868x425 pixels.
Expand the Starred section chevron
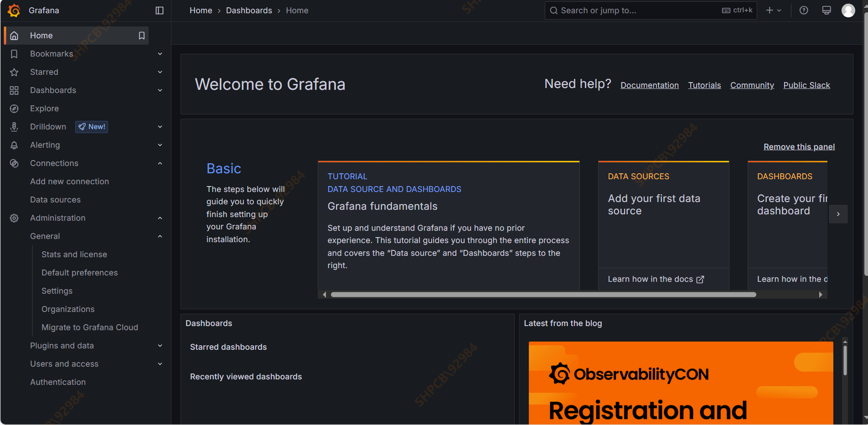160,72
